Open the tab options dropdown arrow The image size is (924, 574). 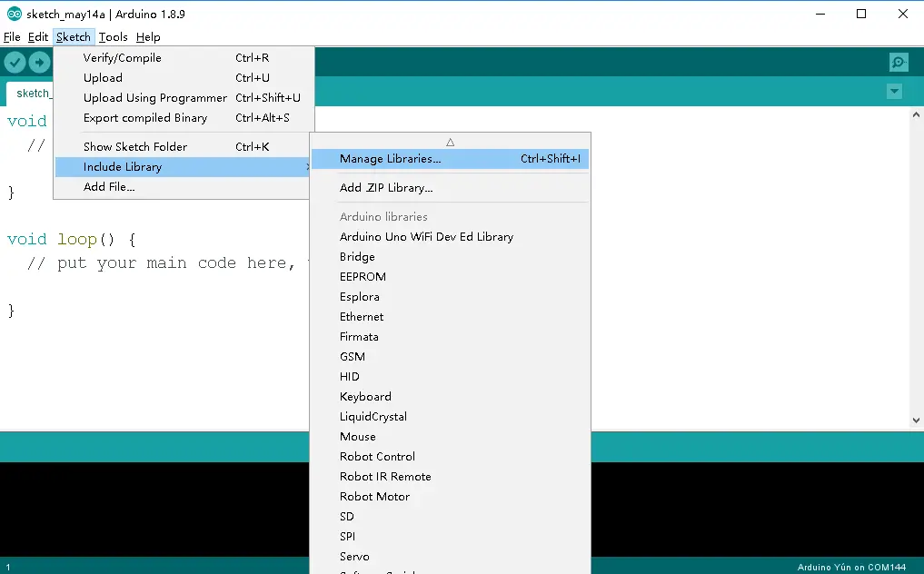pyautogui.click(x=895, y=92)
